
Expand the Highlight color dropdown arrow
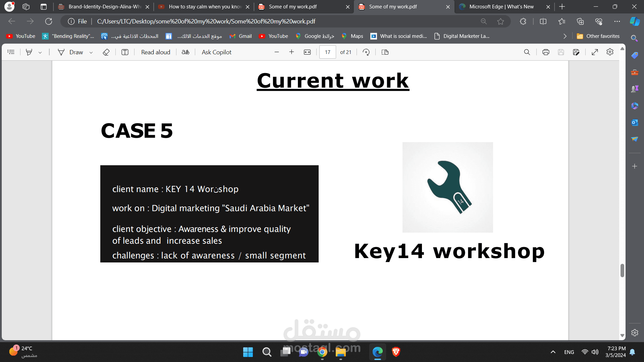pos(40,52)
